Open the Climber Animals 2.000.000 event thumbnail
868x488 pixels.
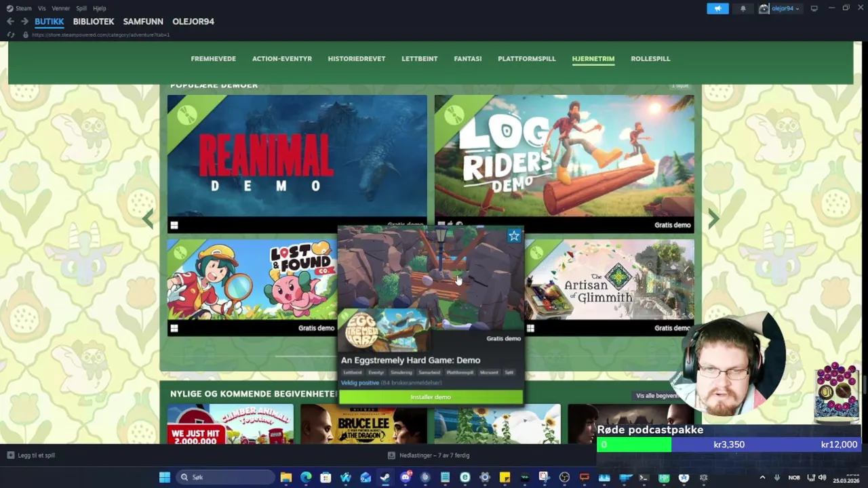pyautogui.click(x=231, y=424)
